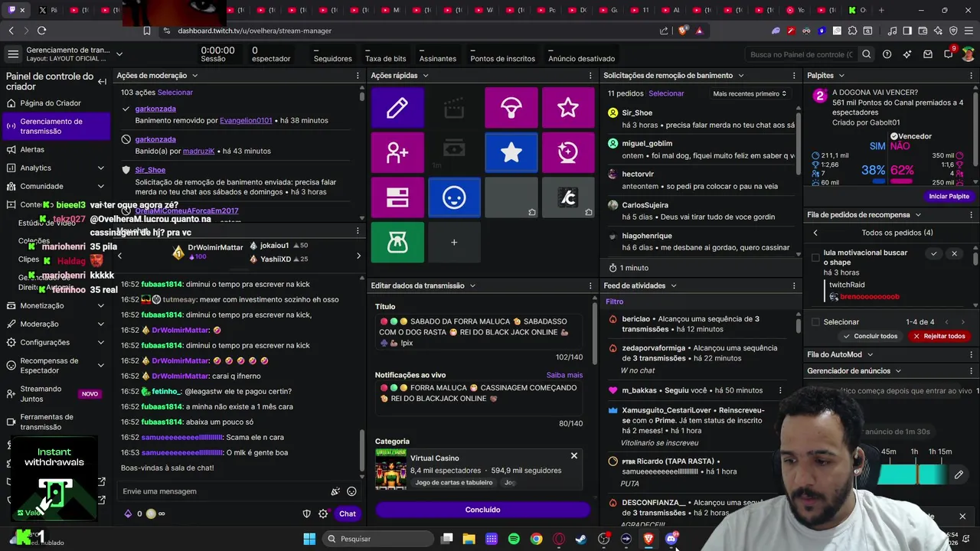Send message with the Chat button
This screenshot has height=551, width=980.
[348, 514]
